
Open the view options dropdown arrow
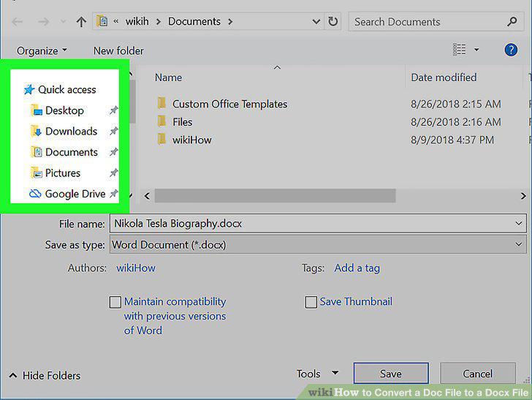[x=476, y=50]
